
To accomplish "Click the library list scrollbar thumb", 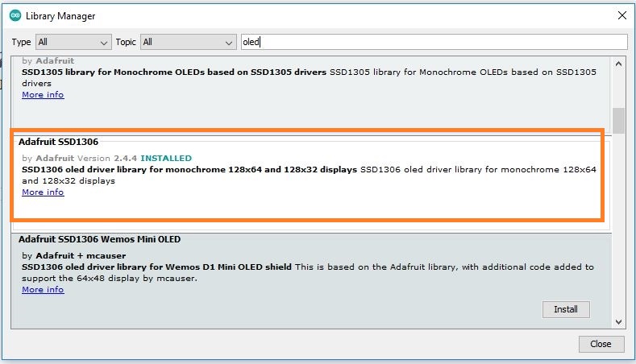I will tap(618, 121).
